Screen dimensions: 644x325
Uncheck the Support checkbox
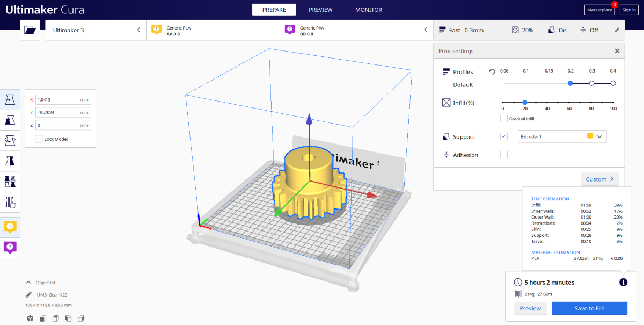coord(503,136)
